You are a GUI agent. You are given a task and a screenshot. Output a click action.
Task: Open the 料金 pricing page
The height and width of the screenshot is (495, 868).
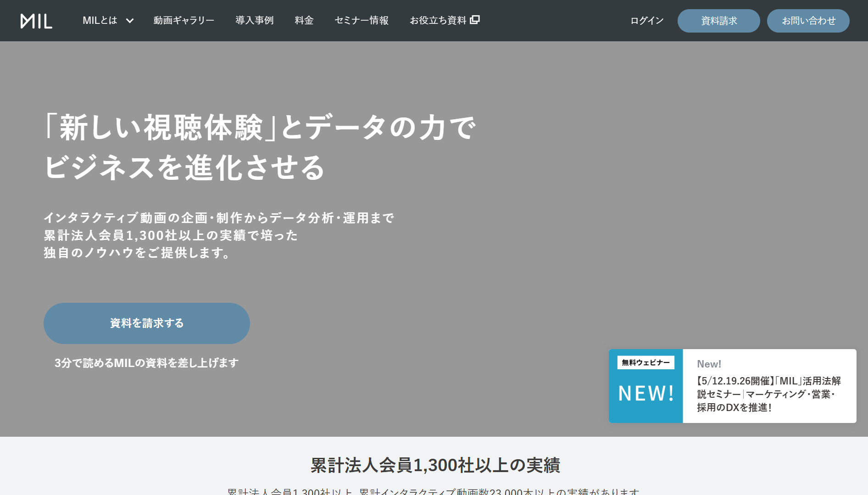tap(304, 20)
